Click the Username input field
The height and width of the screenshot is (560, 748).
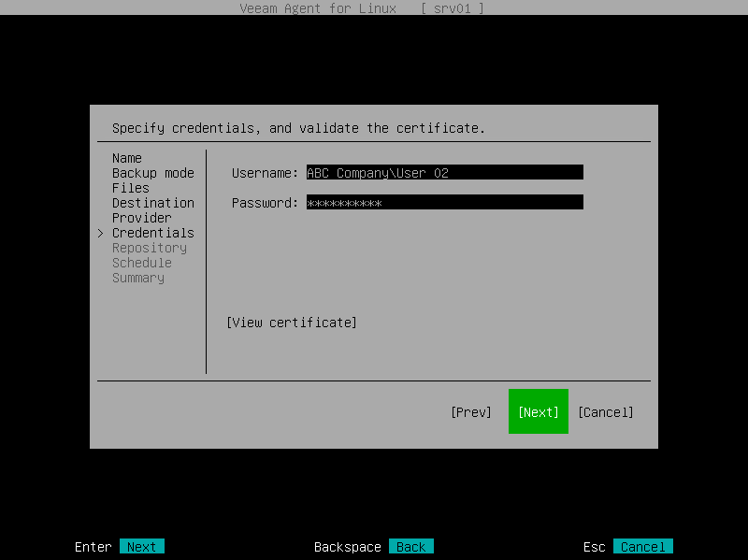tap(444, 172)
